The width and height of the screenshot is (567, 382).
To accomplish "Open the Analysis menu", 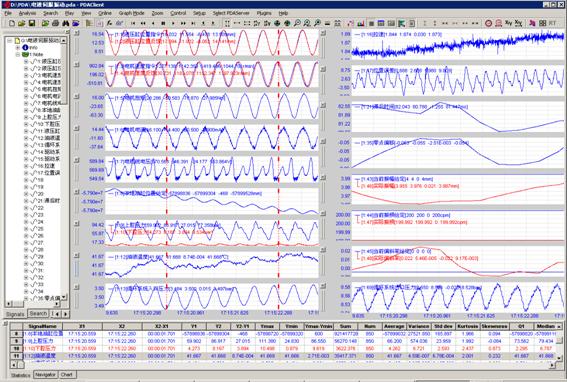I will (x=27, y=13).
